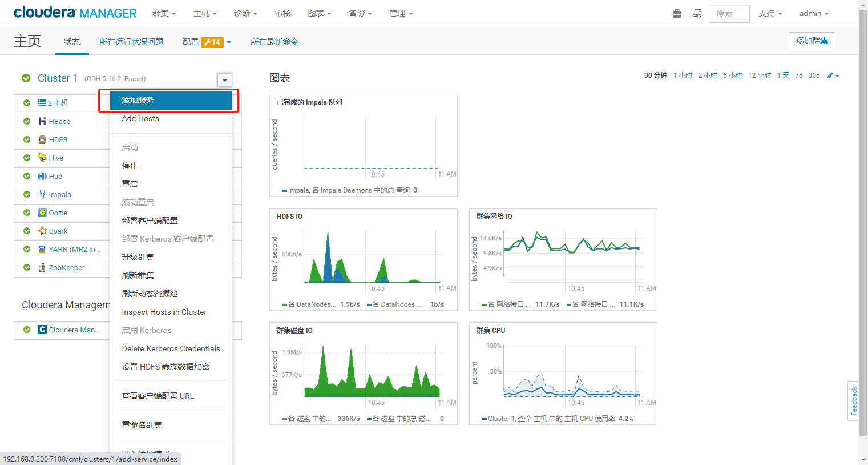Choose 设置 HDFS 静态数据加密
The image size is (868, 465).
coord(171,367)
